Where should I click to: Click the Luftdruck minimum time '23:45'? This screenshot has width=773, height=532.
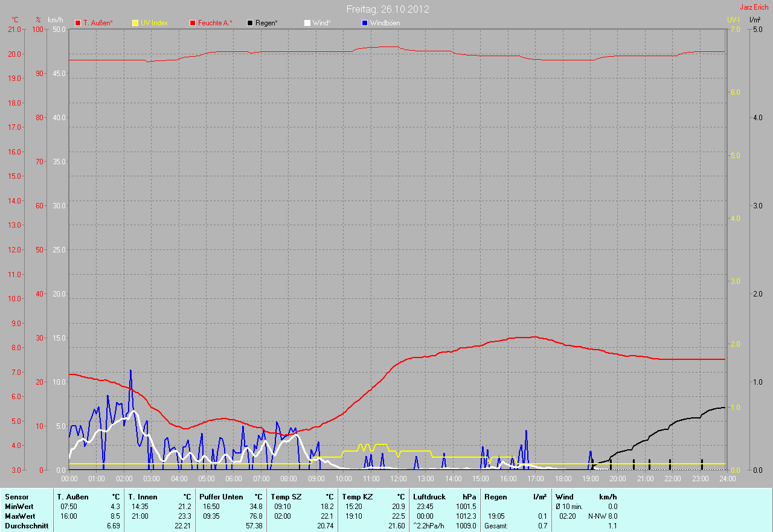click(425, 506)
